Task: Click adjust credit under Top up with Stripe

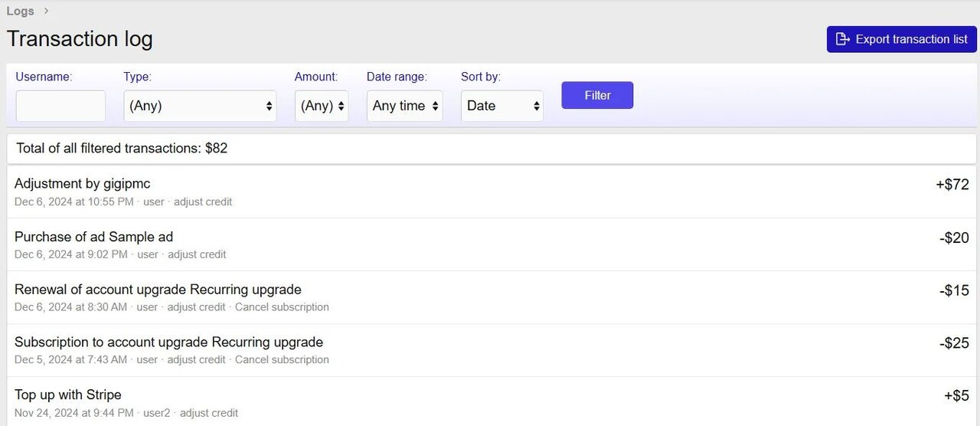Action: [x=209, y=413]
